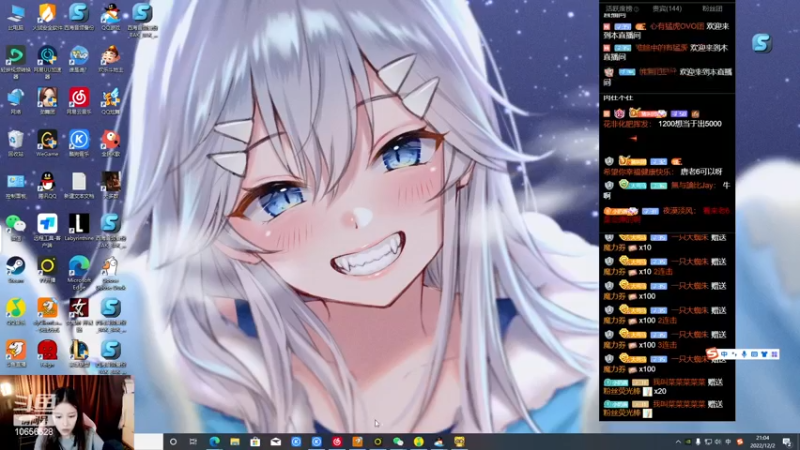The width and height of the screenshot is (800, 450).
Task: Launch the Huya live streaming desktop shortcut
Action: 15,354
